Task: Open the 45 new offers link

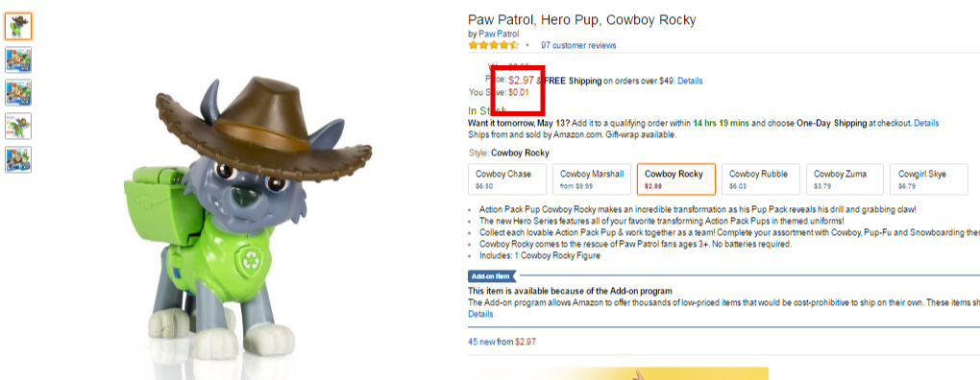Action: 502,342
